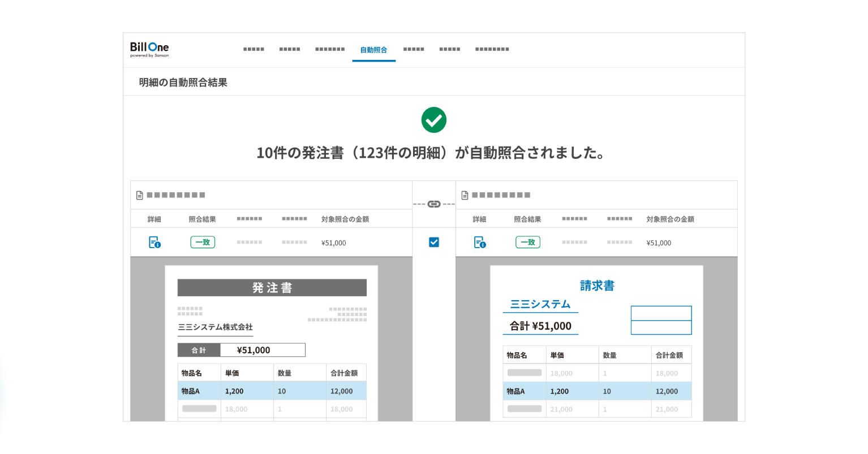Image resolution: width=868 pixels, height=454 pixels.
Task: Click the left 詳細 column header
Action: [154, 219]
